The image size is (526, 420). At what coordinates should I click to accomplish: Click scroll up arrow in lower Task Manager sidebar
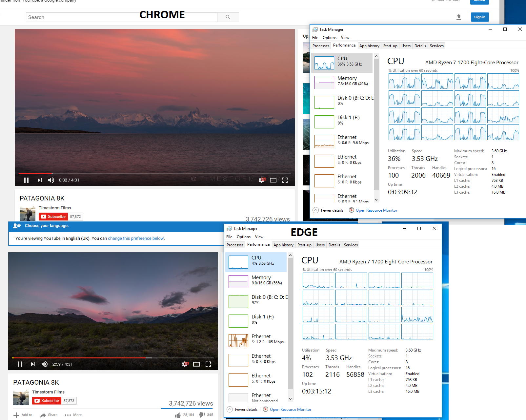[291, 255]
